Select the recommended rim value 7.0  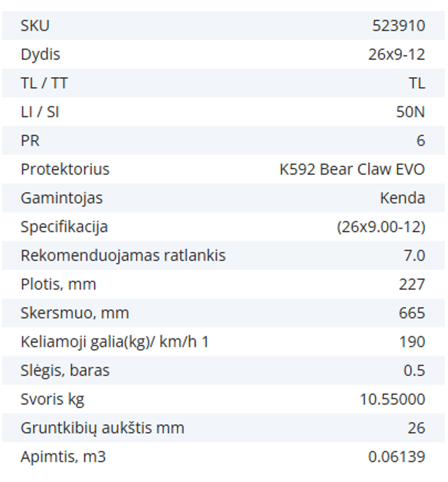(x=414, y=256)
